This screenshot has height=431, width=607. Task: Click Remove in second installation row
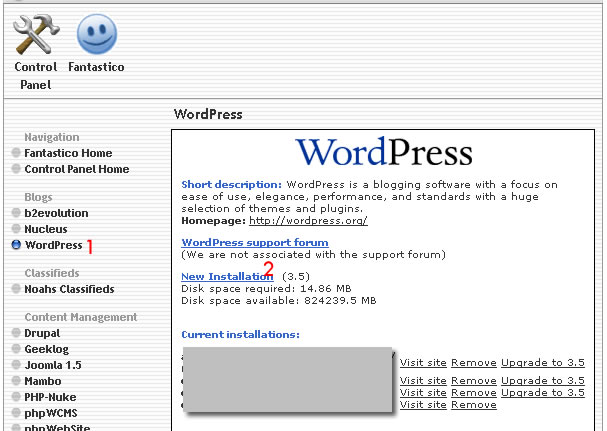click(x=474, y=381)
